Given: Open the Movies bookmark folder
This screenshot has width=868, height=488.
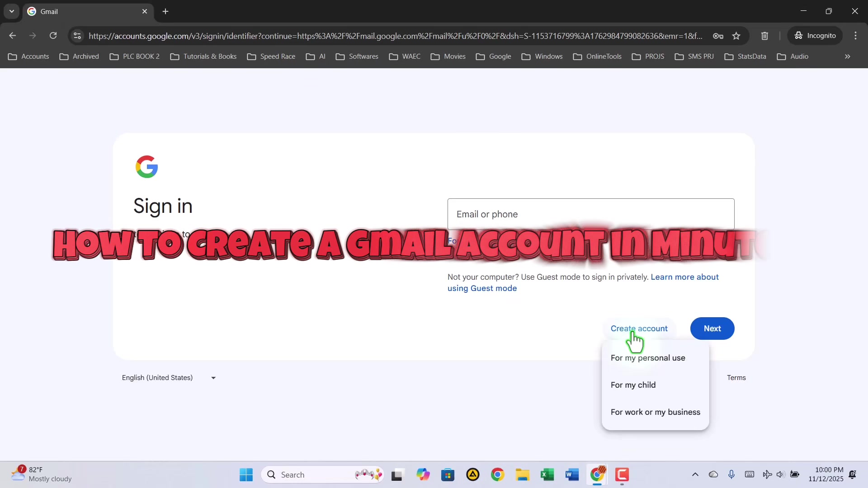Looking at the screenshot, I should [448, 56].
